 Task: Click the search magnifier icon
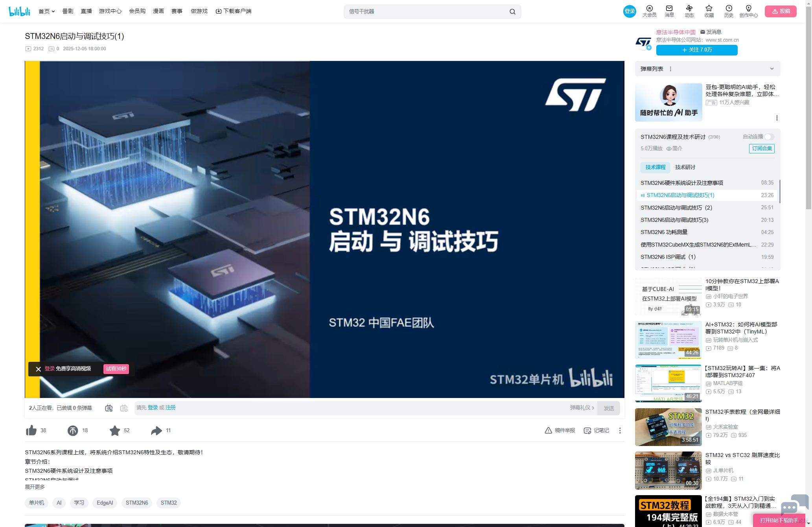coord(512,12)
